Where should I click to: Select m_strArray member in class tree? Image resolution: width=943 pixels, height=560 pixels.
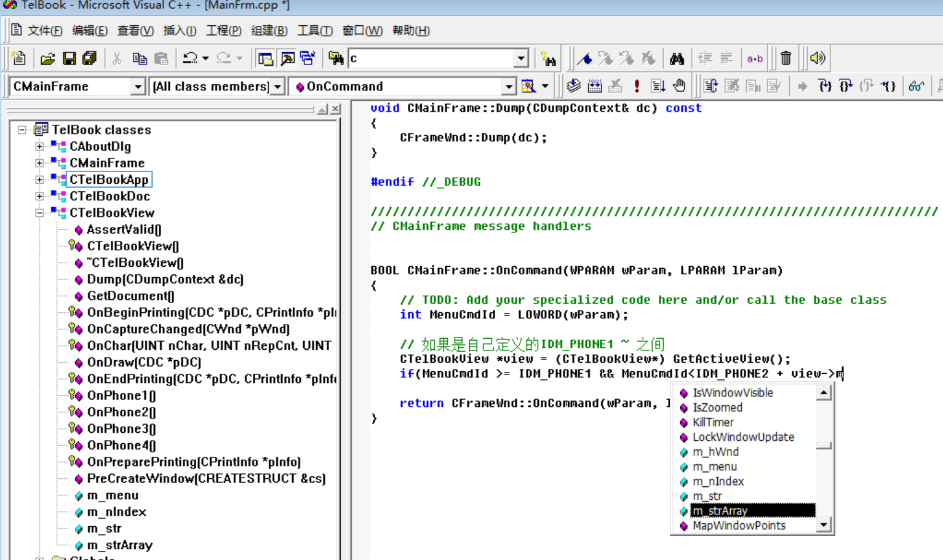tap(119, 545)
